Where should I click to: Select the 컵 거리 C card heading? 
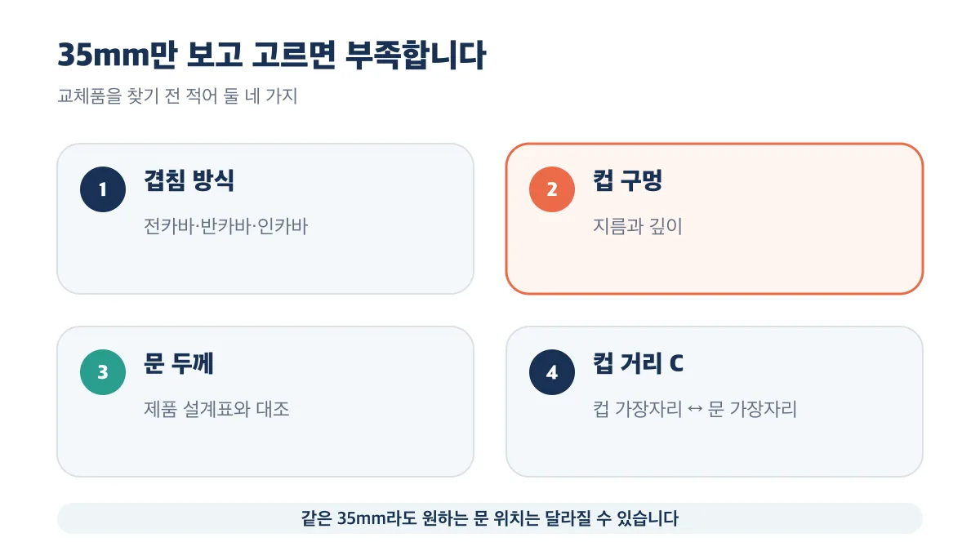638,364
